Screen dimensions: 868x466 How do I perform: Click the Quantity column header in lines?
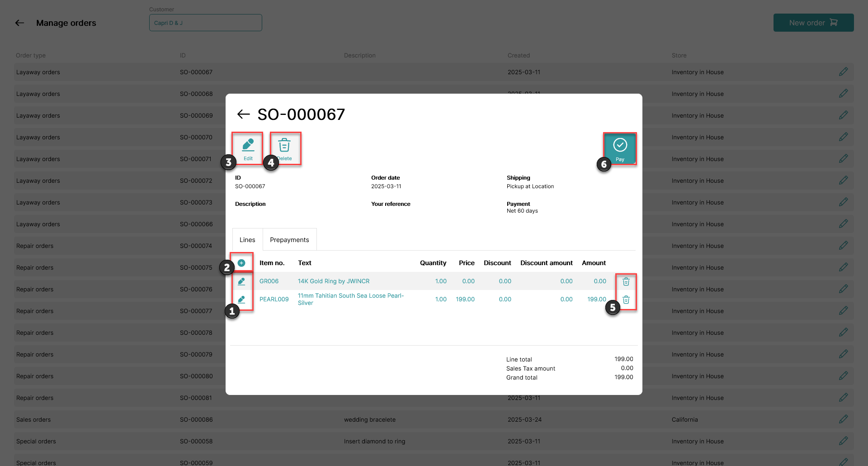coord(433,263)
